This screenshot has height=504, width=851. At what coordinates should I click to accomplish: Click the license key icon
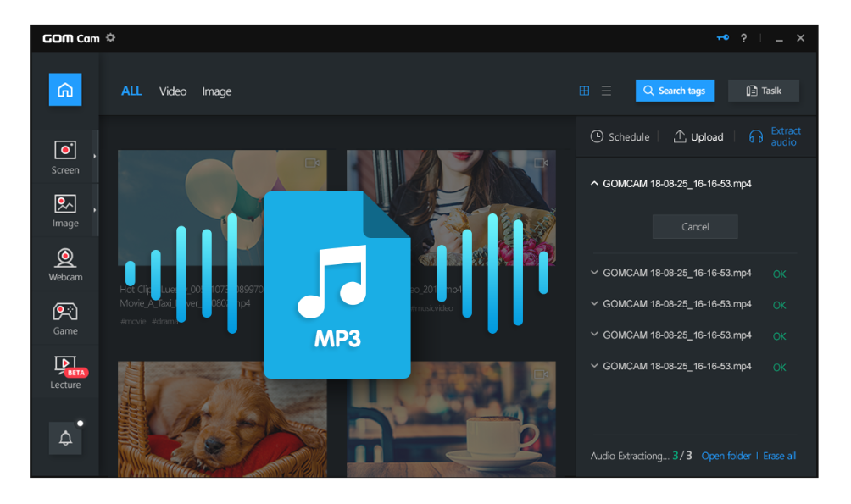[722, 38]
